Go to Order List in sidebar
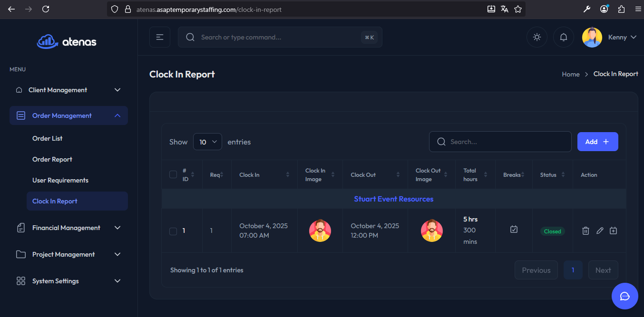The image size is (644, 317). click(48, 138)
